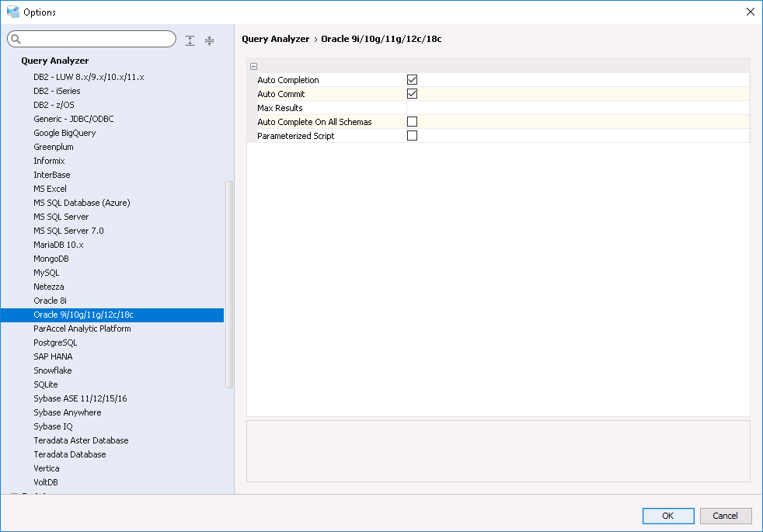Click the expand all icon beside search
Screen dimensions: 763x532
(x=190, y=40)
